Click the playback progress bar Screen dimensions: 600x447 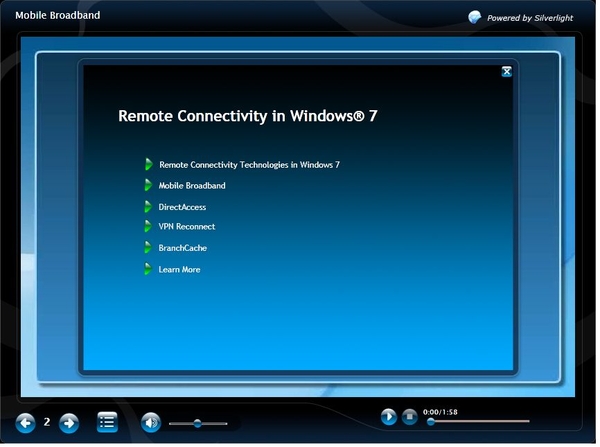click(x=478, y=421)
